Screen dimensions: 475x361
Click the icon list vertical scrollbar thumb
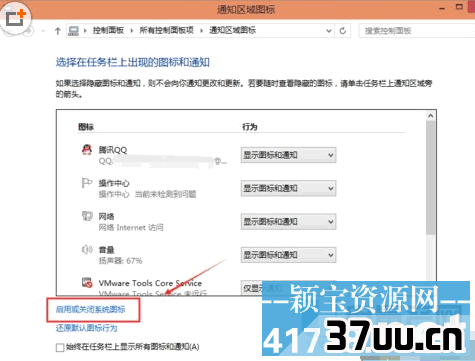(431, 178)
